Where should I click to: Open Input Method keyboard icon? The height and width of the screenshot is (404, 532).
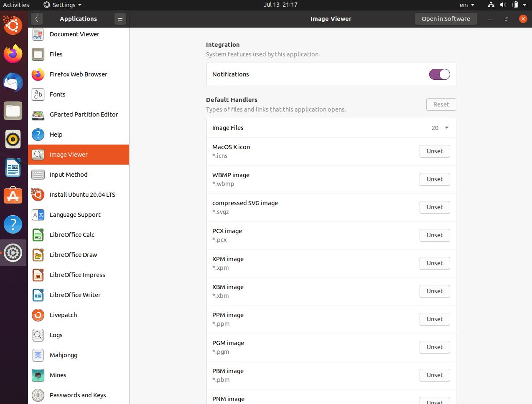pos(38,175)
